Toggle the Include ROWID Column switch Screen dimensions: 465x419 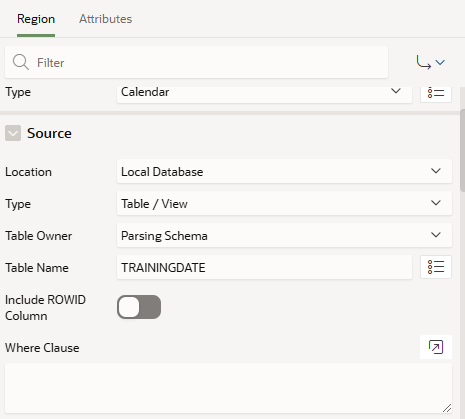(x=139, y=307)
